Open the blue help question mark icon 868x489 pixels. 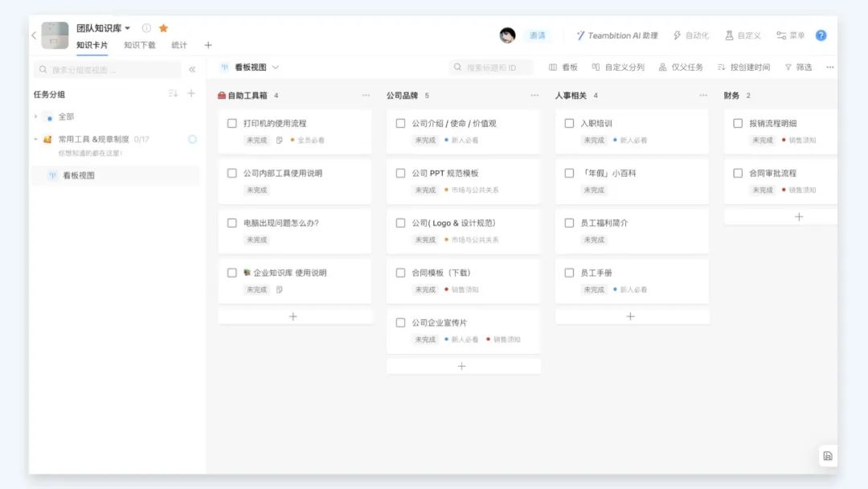pos(821,35)
